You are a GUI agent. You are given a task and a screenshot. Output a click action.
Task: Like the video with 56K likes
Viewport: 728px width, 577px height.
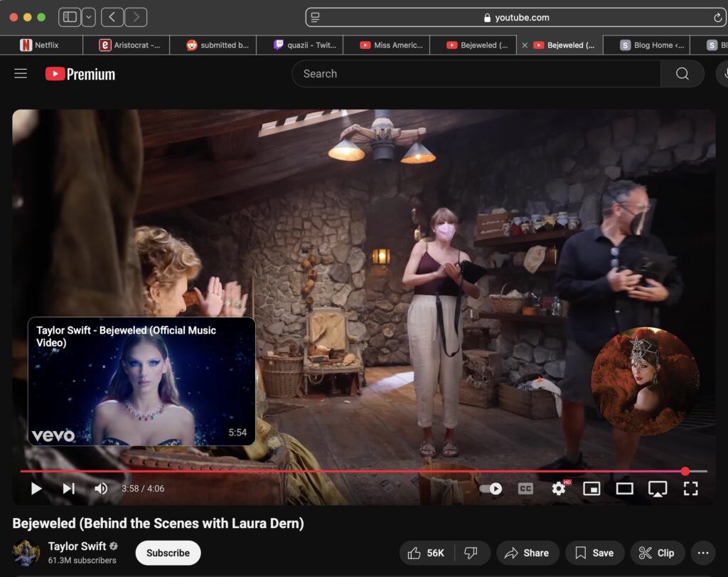coord(427,553)
